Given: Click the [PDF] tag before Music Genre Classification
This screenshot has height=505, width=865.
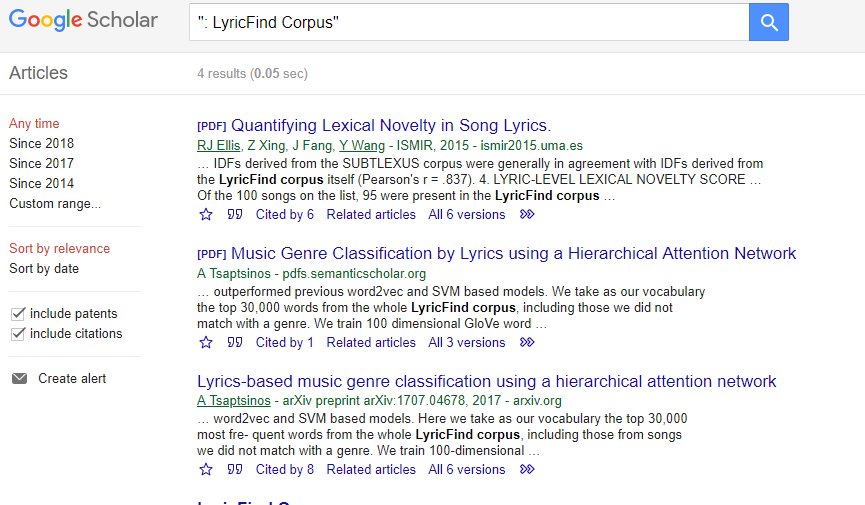Looking at the screenshot, I should pyautogui.click(x=212, y=254).
